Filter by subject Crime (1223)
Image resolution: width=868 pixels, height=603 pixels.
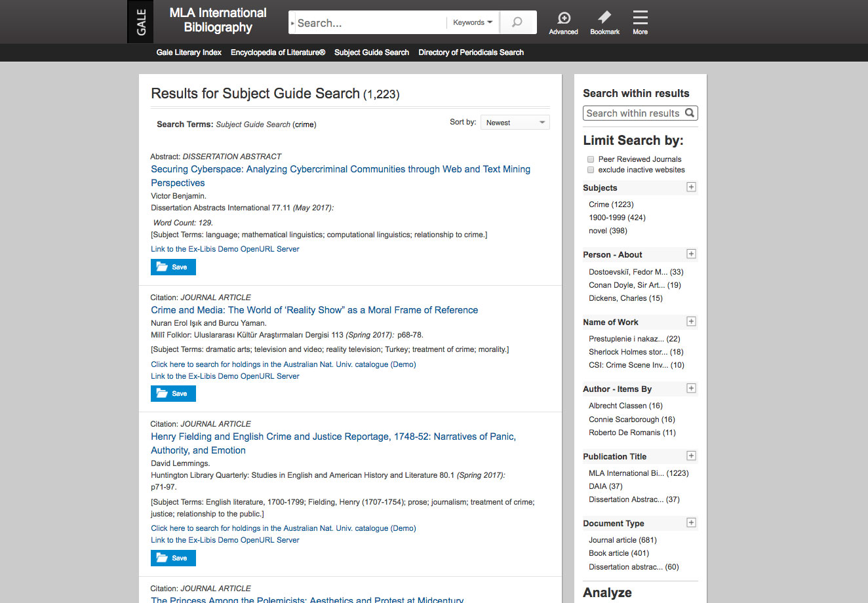click(611, 204)
